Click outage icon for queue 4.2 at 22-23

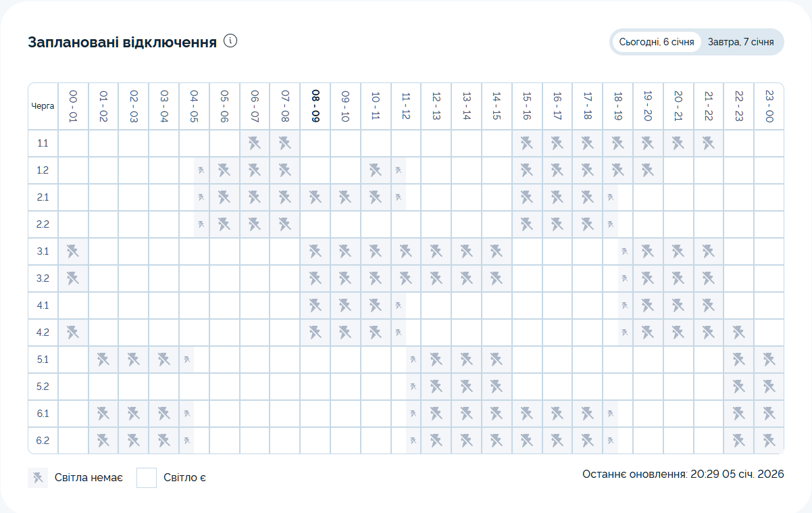(x=738, y=333)
